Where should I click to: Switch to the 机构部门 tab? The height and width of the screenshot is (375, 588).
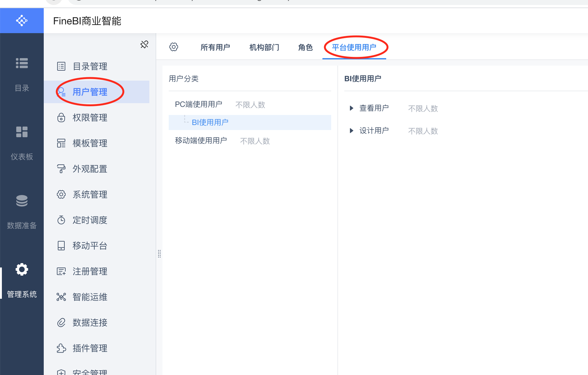(264, 47)
